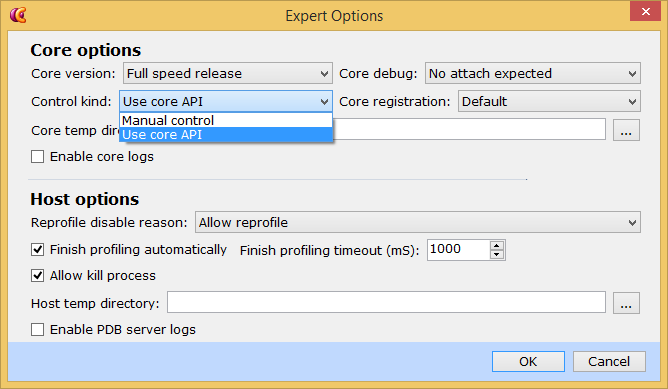Click the Core temp directory input field

coord(469,130)
